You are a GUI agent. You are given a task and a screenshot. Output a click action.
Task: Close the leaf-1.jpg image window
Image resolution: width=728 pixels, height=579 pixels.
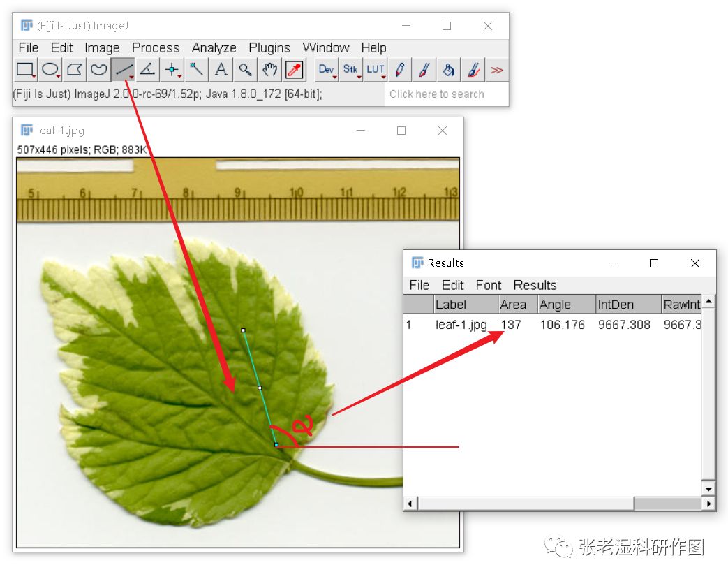point(443,131)
